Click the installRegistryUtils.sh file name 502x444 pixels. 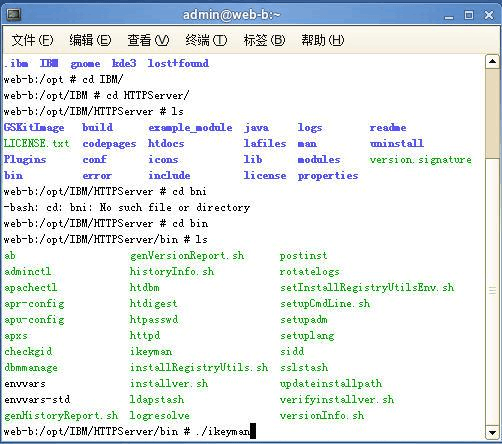click(x=199, y=368)
